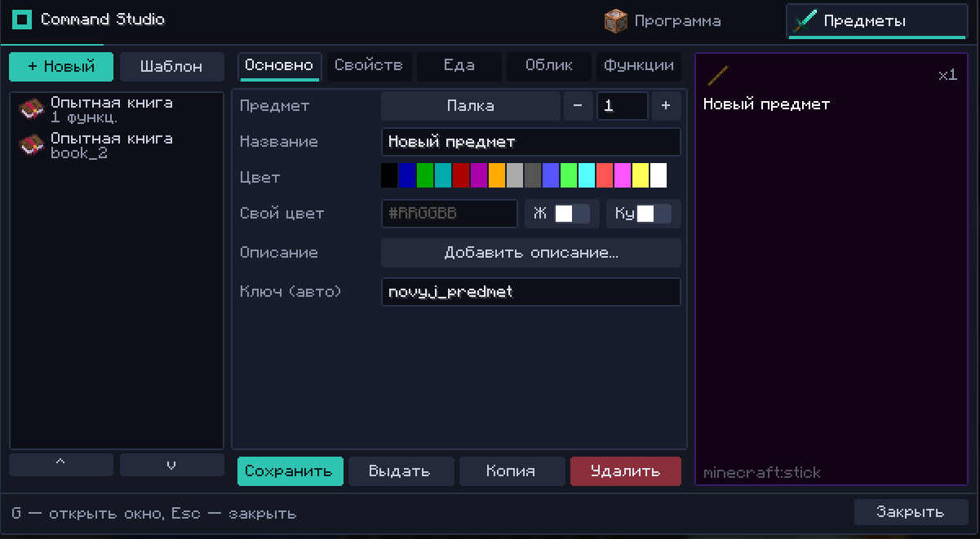Choose the pink color swatch

(623, 175)
